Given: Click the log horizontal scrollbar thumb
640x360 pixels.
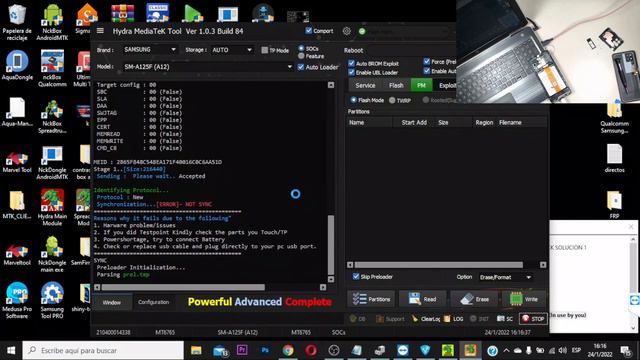Looking at the screenshot, I should coord(183,287).
